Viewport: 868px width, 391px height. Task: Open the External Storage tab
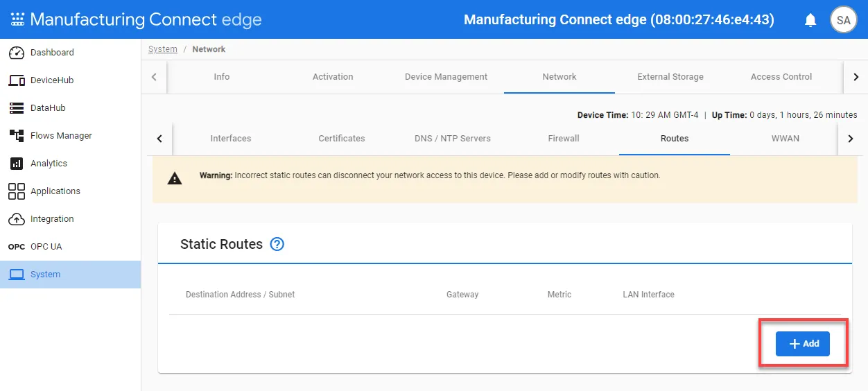point(670,77)
